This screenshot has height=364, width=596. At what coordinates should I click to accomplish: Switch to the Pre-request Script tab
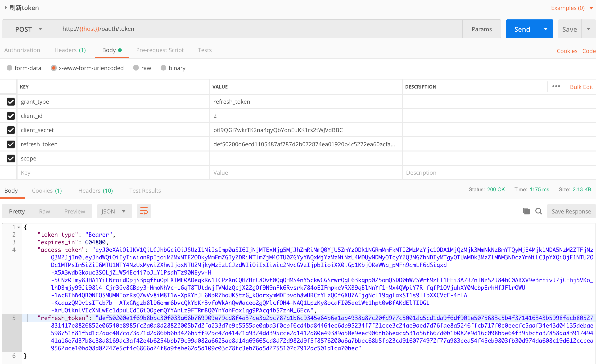pyautogui.click(x=160, y=50)
